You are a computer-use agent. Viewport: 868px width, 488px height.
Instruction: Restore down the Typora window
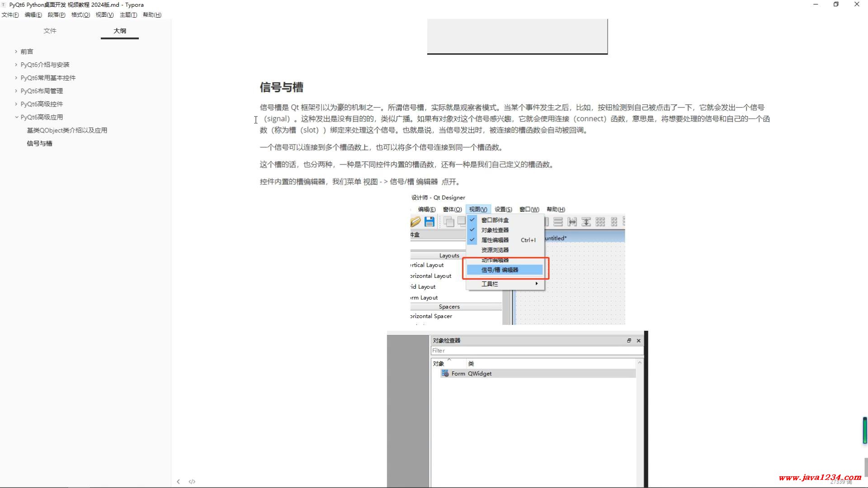(836, 5)
